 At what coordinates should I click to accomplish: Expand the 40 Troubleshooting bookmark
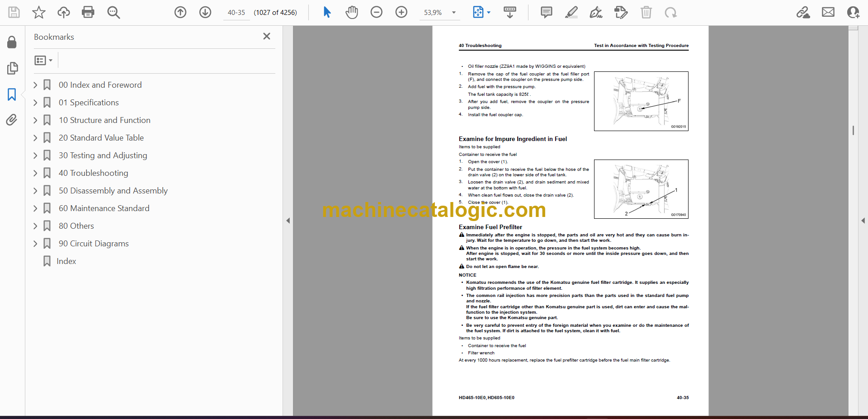35,173
